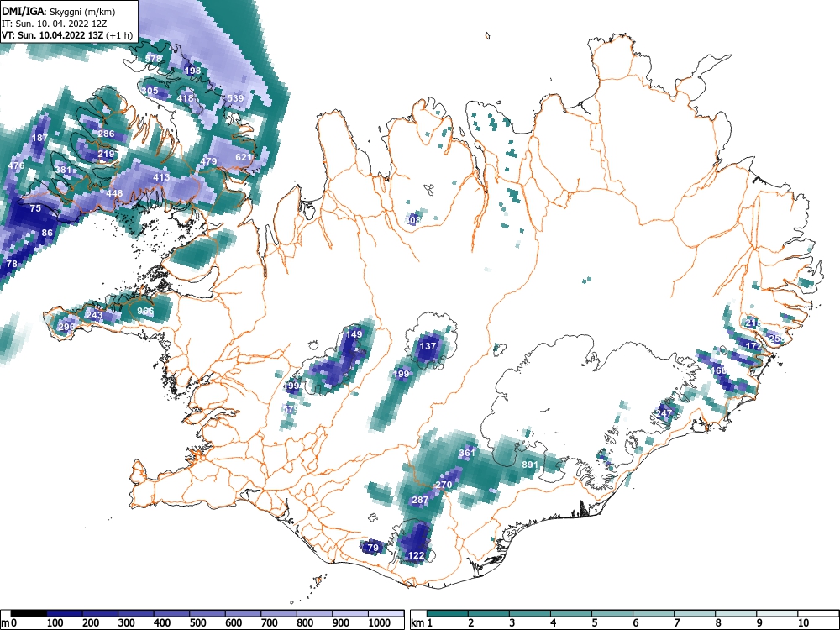840x630 pixels.
Task: Click the visibility value 305 on the map
Action: 150,91
